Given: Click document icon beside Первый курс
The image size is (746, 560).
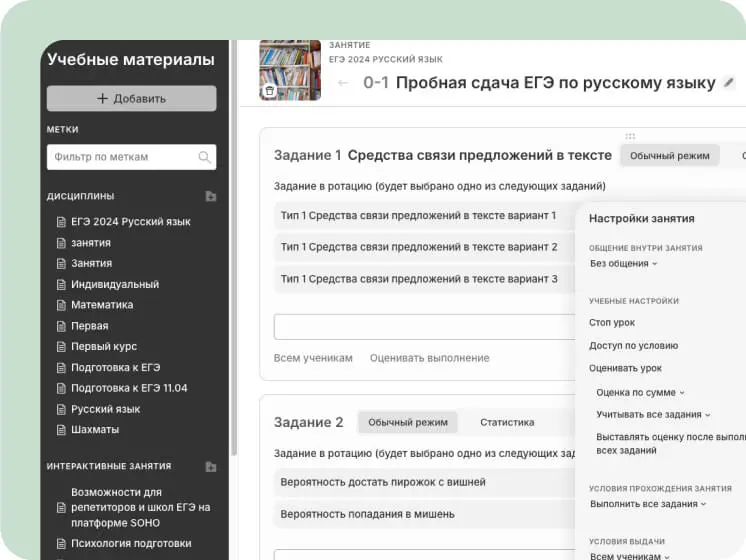Looking at the screenshot, I should 61,347.
